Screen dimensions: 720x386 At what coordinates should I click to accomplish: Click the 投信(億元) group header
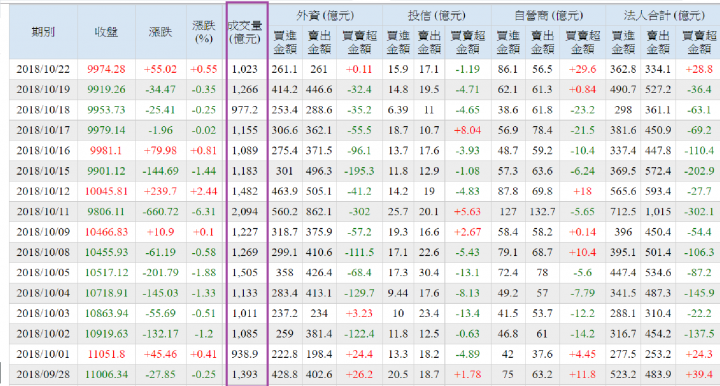point(436,16)
